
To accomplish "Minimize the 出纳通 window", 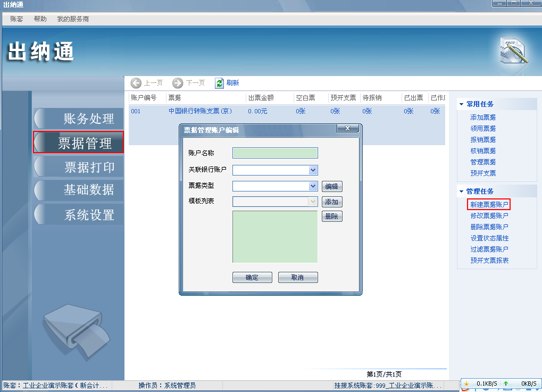I will (499, 3).
